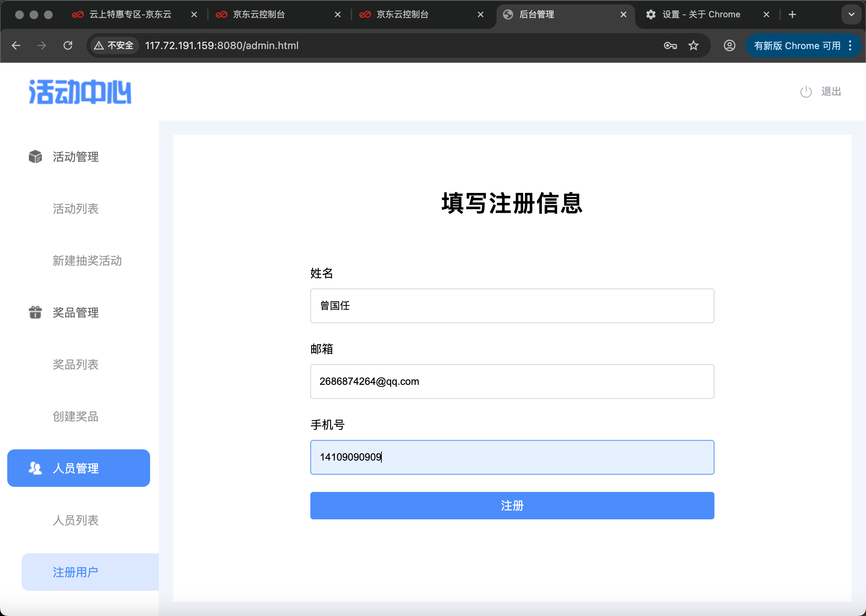This screenshot has width=866, height=616.
Task: Go back with the arrow icon
Action: [16, 45]
